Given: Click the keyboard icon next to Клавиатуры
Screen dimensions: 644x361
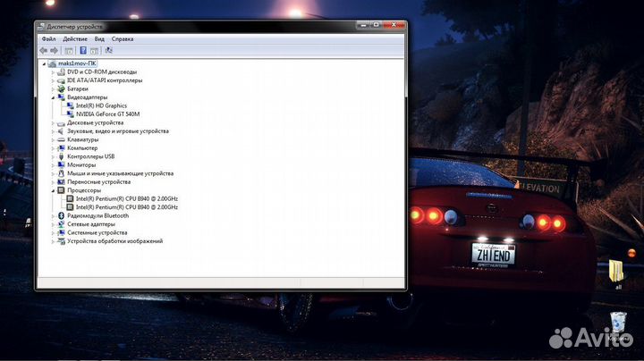Looking at the screenshot, I should pos(61,139).
